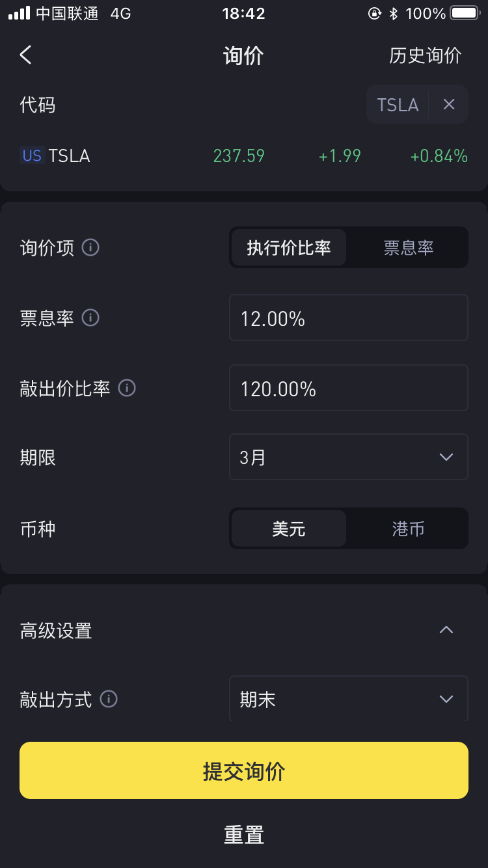Edit the 敲出价比率 field showing 120.00%
Viewport: 488px width, 868px height.
[x=349, y=388]
